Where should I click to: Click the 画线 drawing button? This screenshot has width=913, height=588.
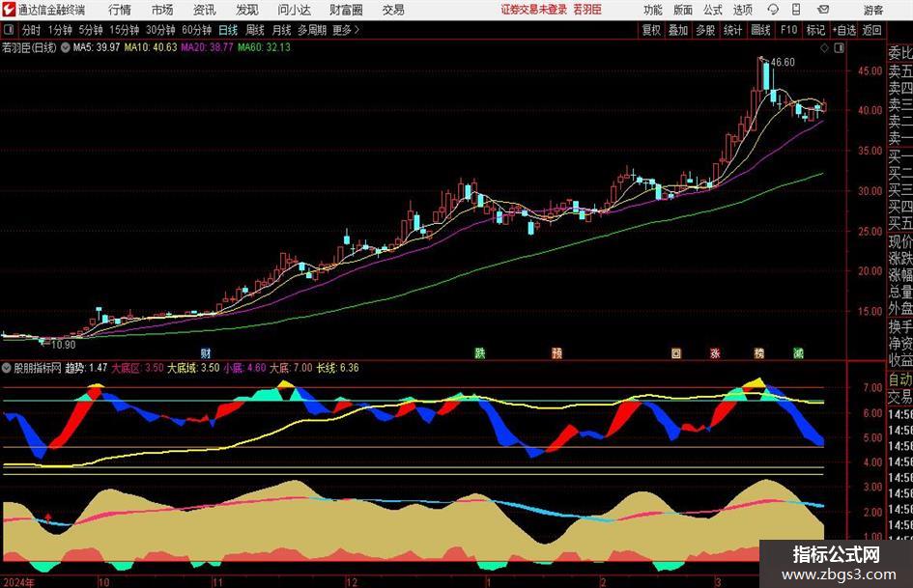coord(760,30)
